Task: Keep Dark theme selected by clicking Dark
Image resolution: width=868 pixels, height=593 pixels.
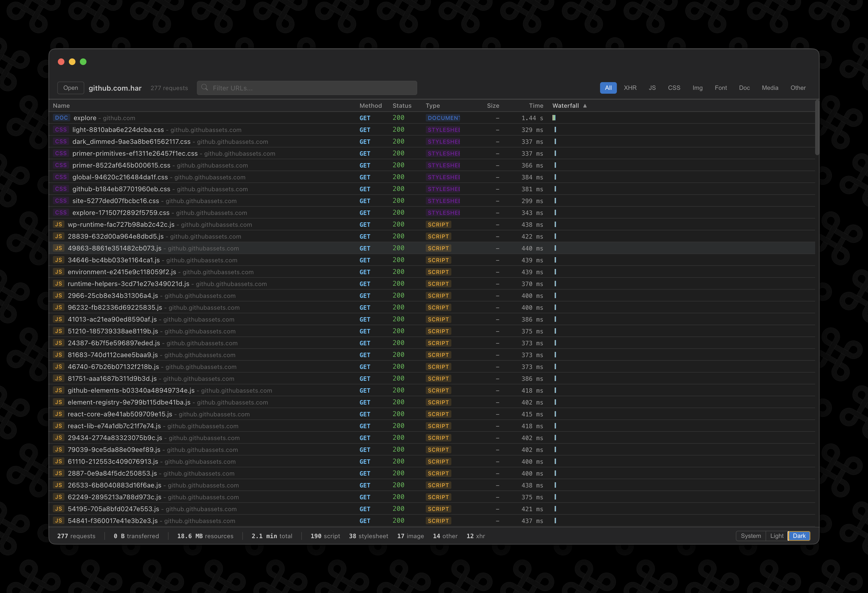Action: coord(799,536)
